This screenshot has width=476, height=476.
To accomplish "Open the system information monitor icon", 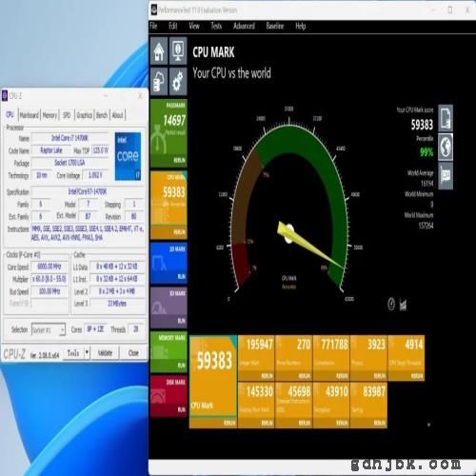I will tap(178, 50).
